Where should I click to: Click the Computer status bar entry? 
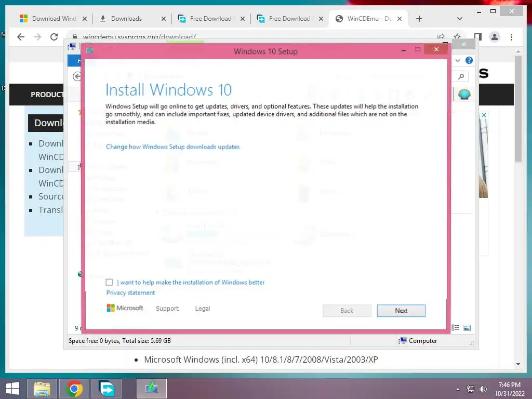point(418,340)
